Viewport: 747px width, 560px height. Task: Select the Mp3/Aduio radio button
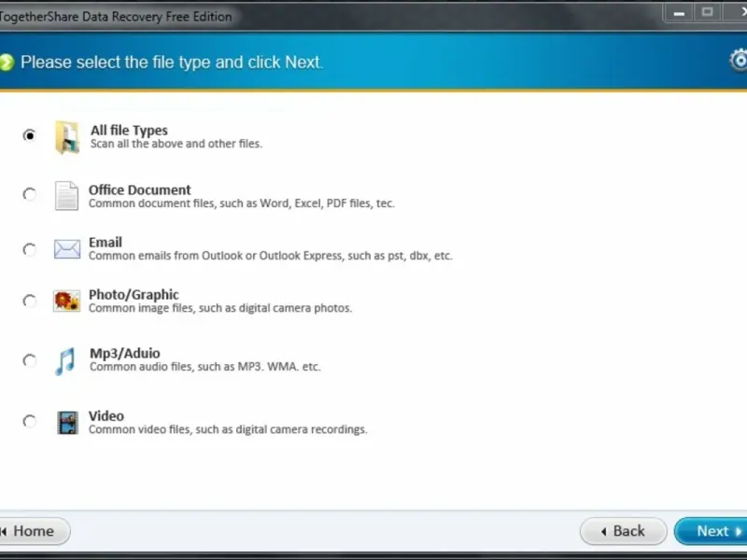[x=29, y=360]
